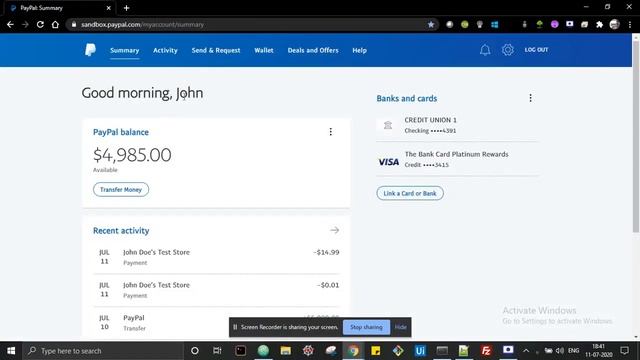Select CREDIT UNION 1 checking account
Viewport: 640px width, 360px height.
(x=457, y=125)
